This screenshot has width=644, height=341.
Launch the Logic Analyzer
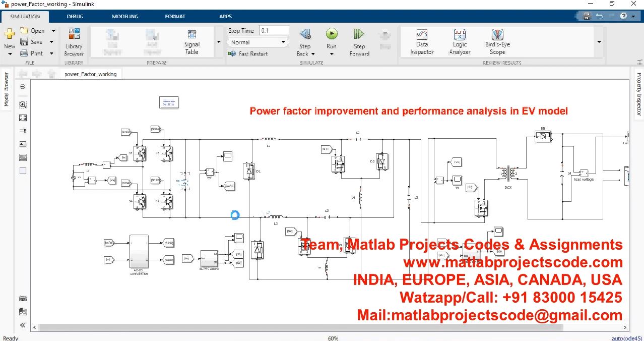coord(460,41)
